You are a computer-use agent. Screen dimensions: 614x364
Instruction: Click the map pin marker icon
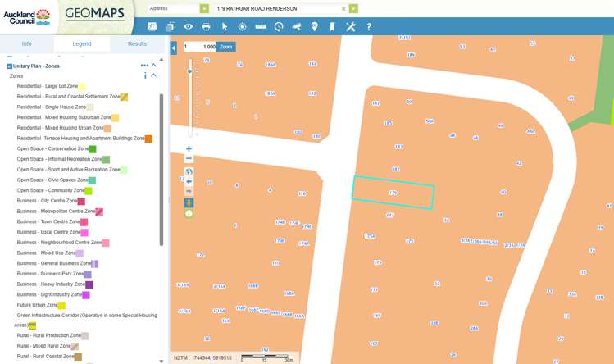(314, 26)
